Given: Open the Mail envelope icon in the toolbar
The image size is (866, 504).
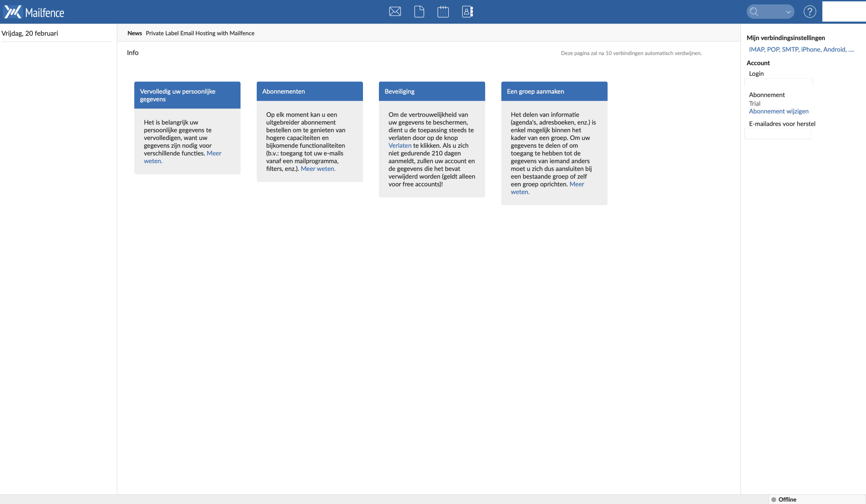Looking at the screenshot, I should tap(394, 11).
